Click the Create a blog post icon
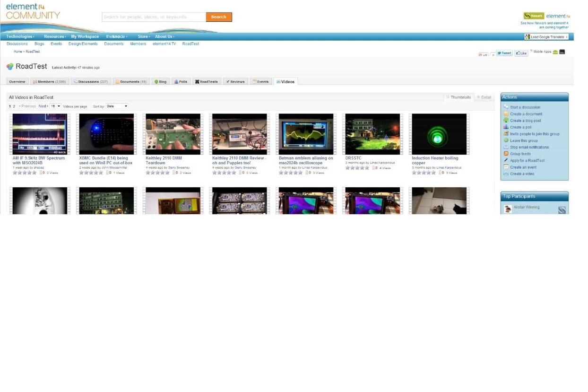Screen dimensions: 588x392 (x=506, y=121)
